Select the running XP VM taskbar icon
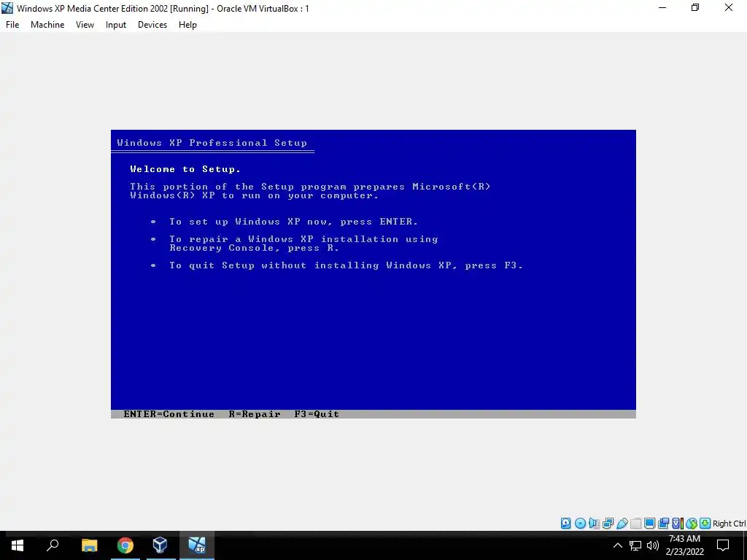The height and width of the screenshot is (560, 747). tap(197, 545)
